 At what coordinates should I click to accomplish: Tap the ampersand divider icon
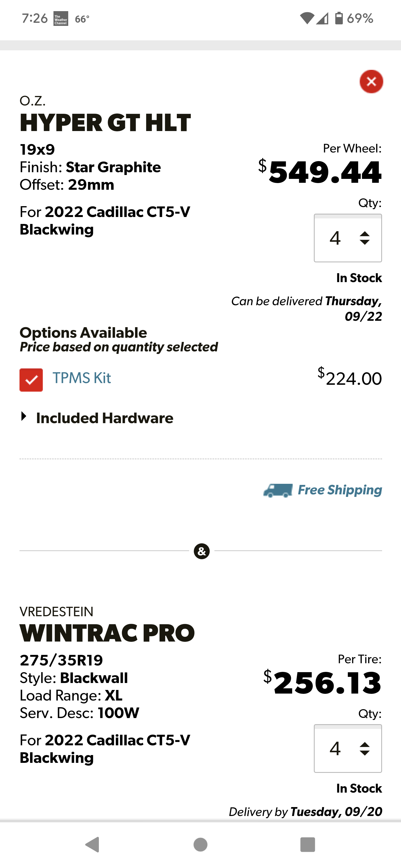202,551
